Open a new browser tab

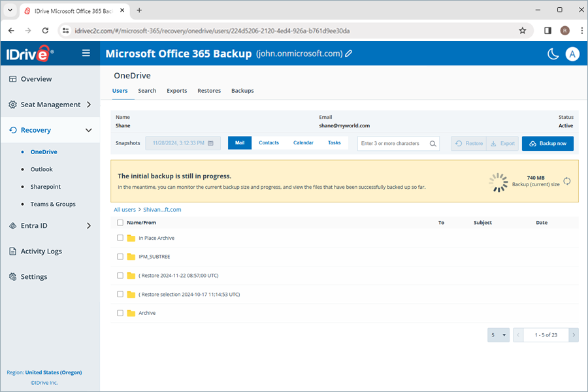coord(139,10)
